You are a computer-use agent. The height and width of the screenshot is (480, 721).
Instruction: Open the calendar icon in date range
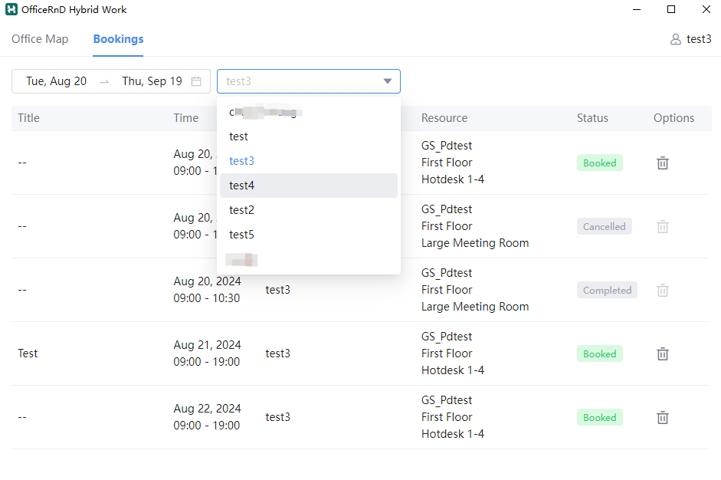(x=196, y=81)
